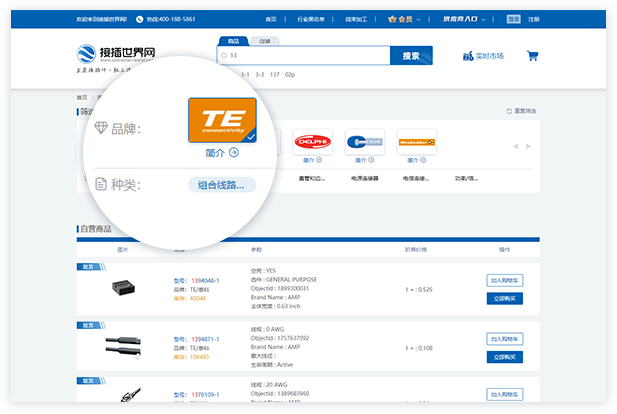Screen dimensions: 617x414
Task: Focus the search input field
Action: pyautogui.click(x=303, y=55)
